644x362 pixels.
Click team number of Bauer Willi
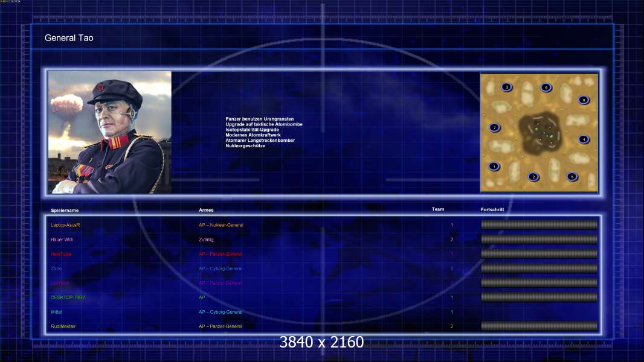(x=452, y=240)
